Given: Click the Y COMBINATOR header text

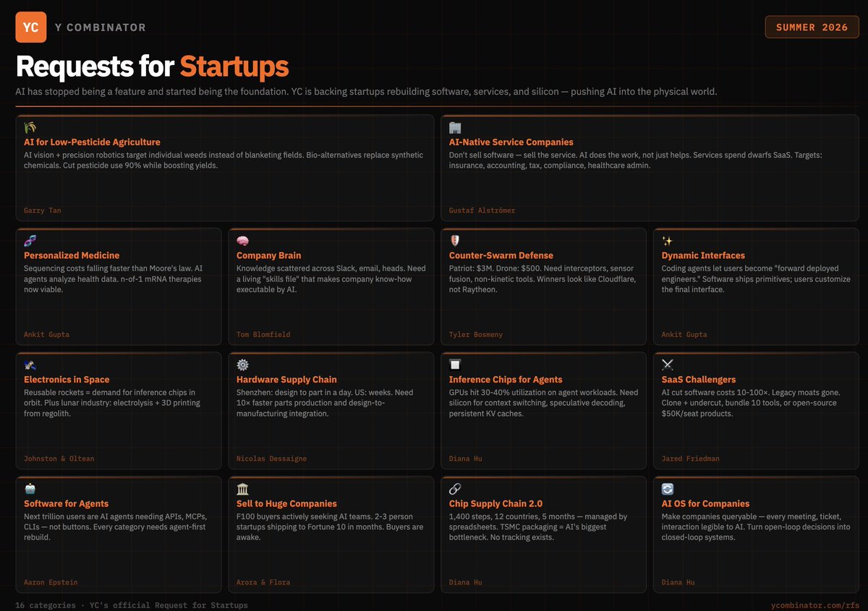Looking at the screenshot, I should (x=101, y=27).
